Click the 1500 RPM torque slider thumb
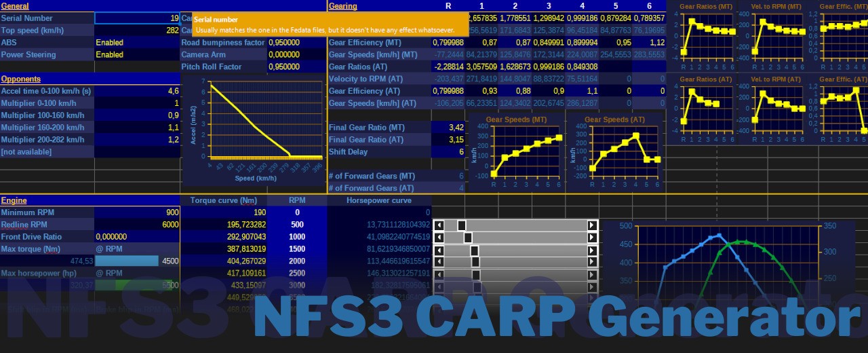 coord(474,250)
